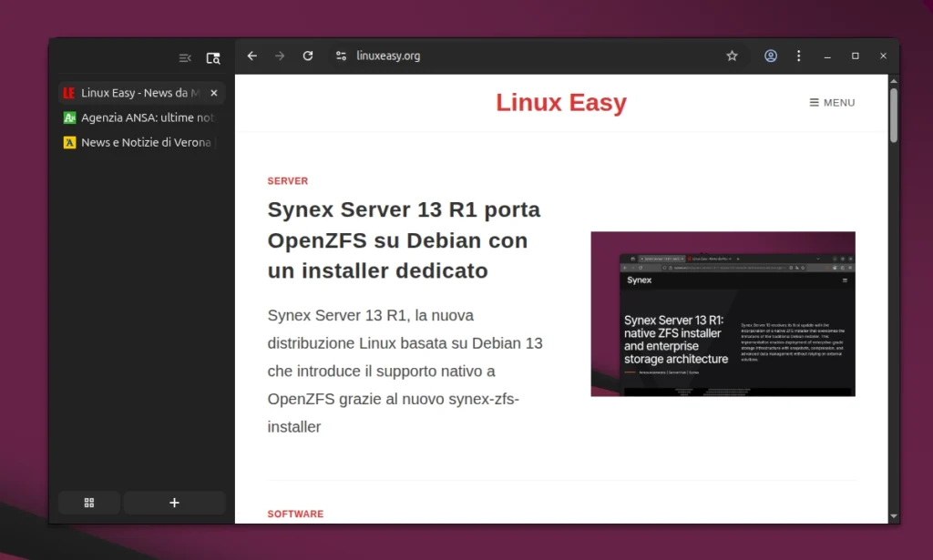Collapse the vertical tab sidebar
The height and width of the screenshot is (560, 933).
185,56
